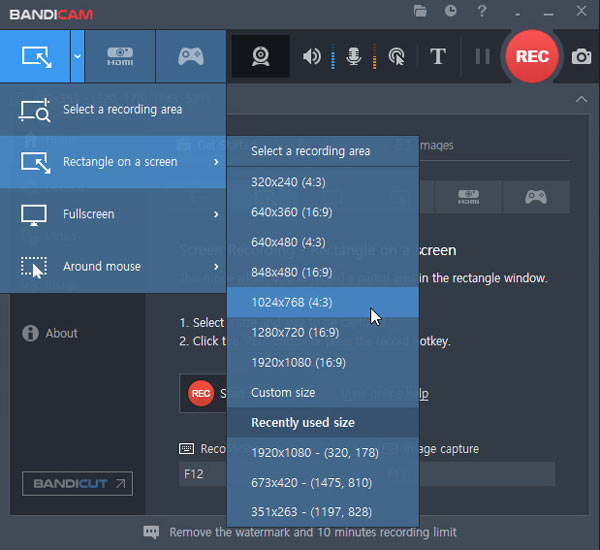This screenshot has height=550, width=600.
Task: Select the screen recording mode icon
Action: click(x=37, y=57)
